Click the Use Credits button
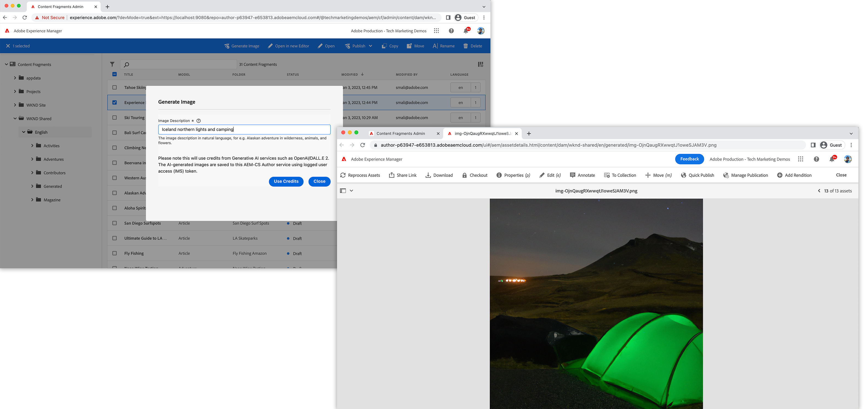868x409 pixels. point(286,182)
